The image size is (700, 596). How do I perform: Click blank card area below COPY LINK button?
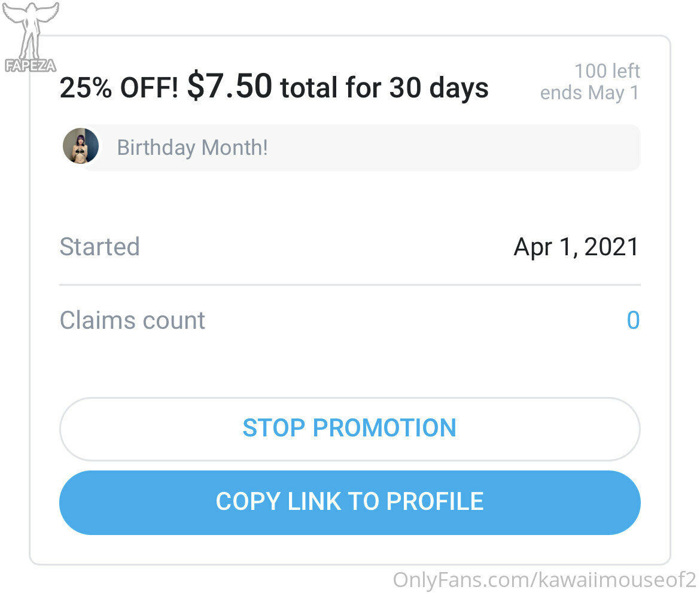(x=349, y=550)
